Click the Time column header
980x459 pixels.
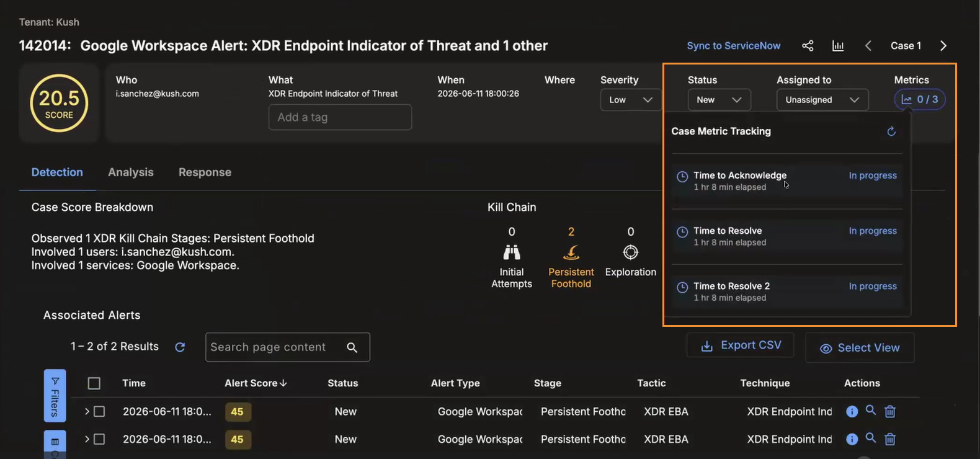point(134,383)
